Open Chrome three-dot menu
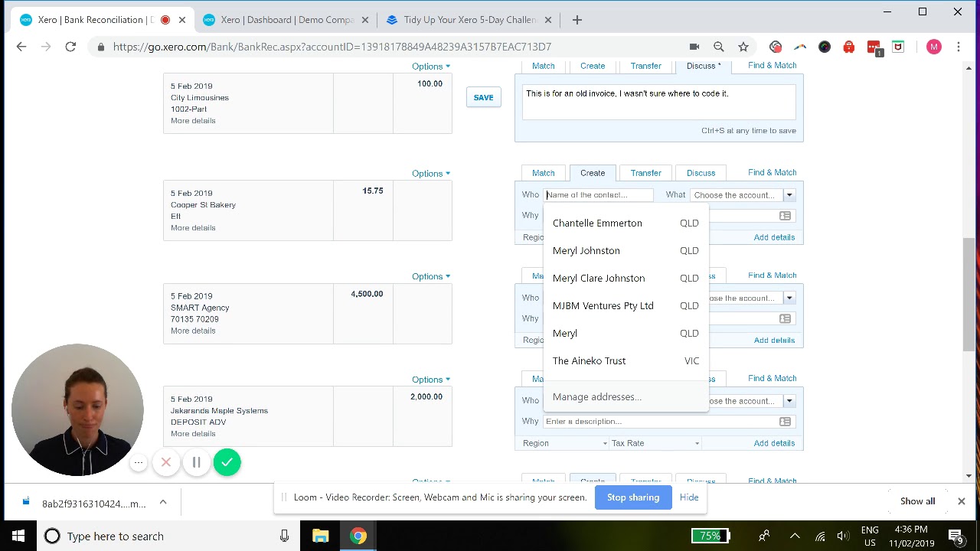The width and height of the screenshot is (980, 551). tap(958, 47)
